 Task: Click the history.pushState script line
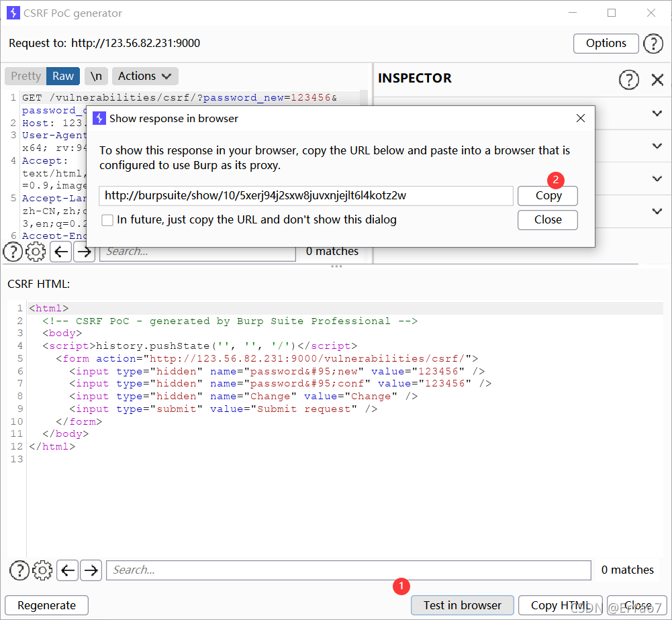pos(199,346)
